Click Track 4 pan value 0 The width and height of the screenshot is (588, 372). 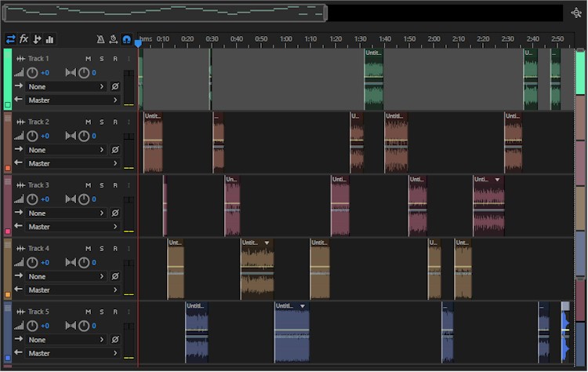click(x=94, y=262)
